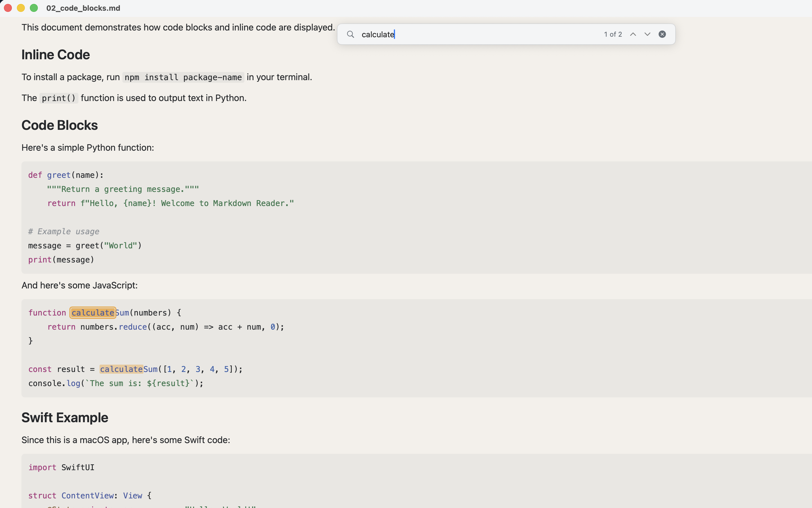
Task: Click the console.log code line
Action: tap(116, 383)
